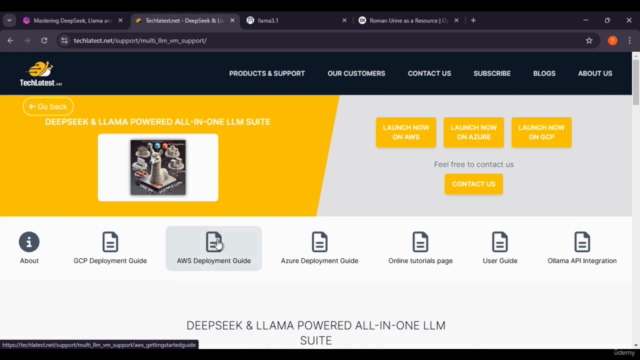Open the About Us nav item
640x360 pixels.
coord(595,73)
